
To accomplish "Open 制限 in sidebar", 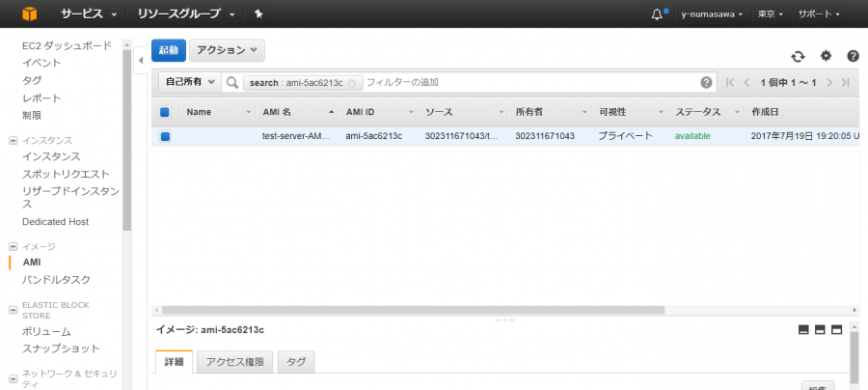I will [32, 116].
